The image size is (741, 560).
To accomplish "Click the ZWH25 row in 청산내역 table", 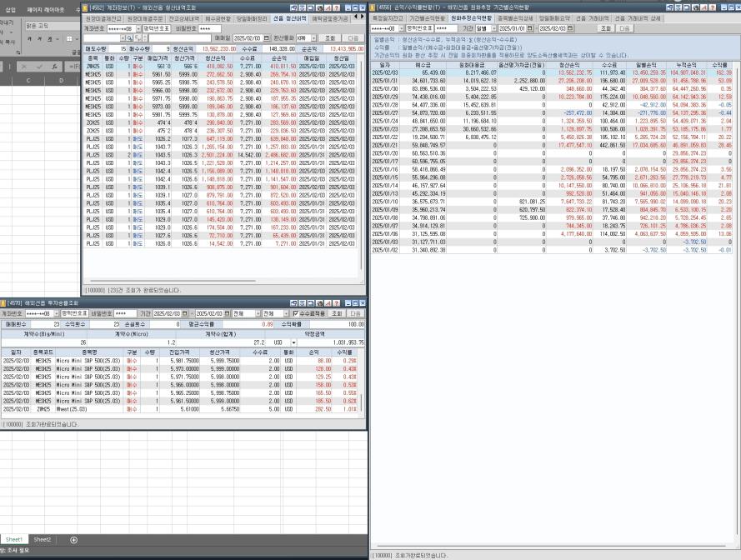I will click(220, 67).
